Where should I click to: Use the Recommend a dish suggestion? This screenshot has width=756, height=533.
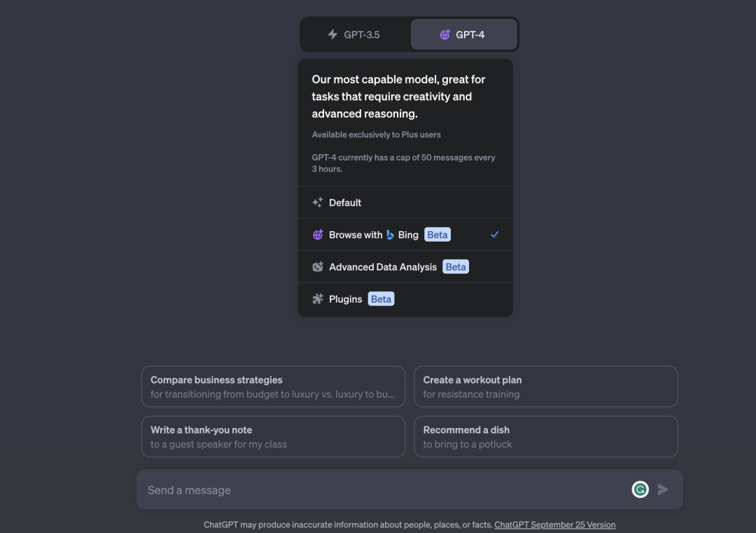pyautogui.click(x=546, y=436)
